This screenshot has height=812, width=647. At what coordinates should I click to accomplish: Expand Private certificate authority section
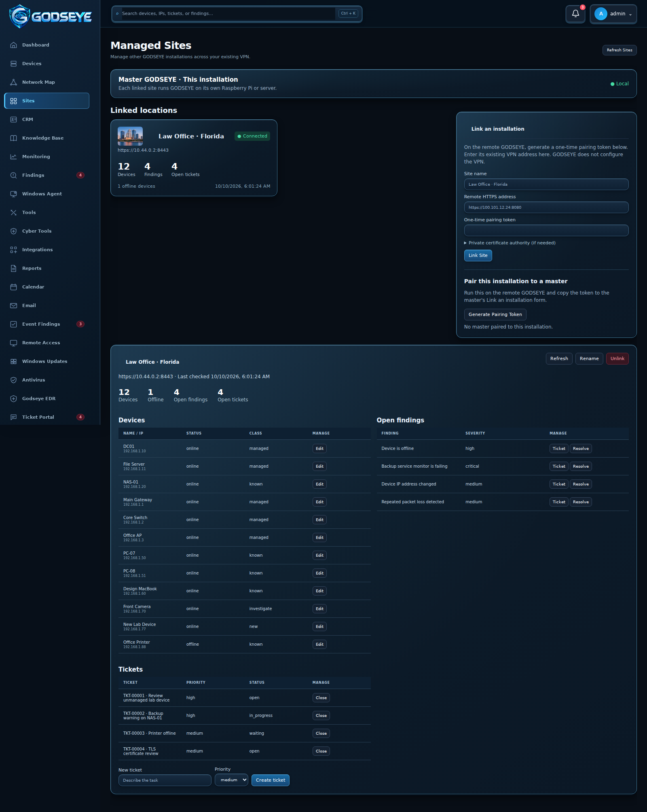[x=510, y=243]
